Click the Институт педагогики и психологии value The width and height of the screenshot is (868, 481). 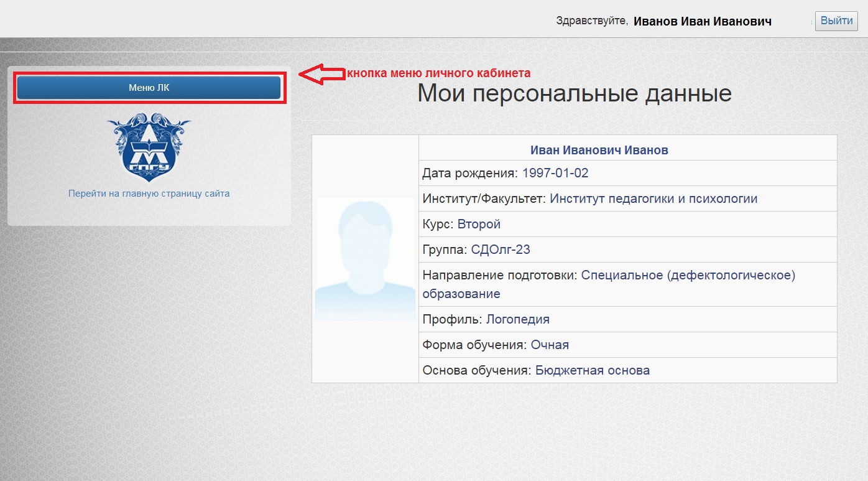(x=653, y=199)
